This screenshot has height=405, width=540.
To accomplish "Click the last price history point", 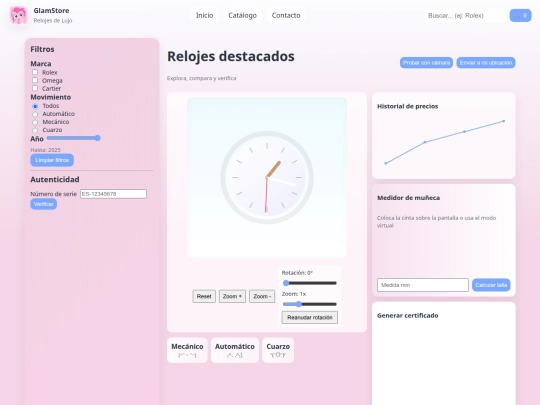I will [504, 121].
